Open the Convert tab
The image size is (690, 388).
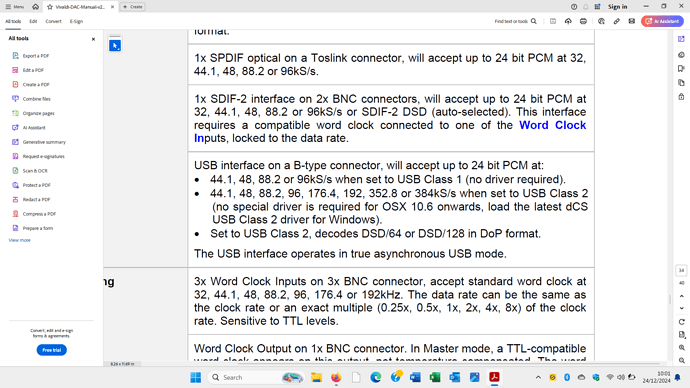[x=53, y=21]
